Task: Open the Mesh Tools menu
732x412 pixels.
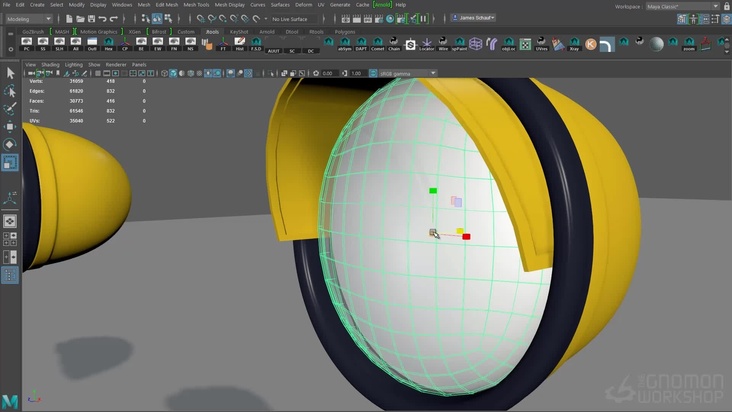Action: click(x=196, y=5)
